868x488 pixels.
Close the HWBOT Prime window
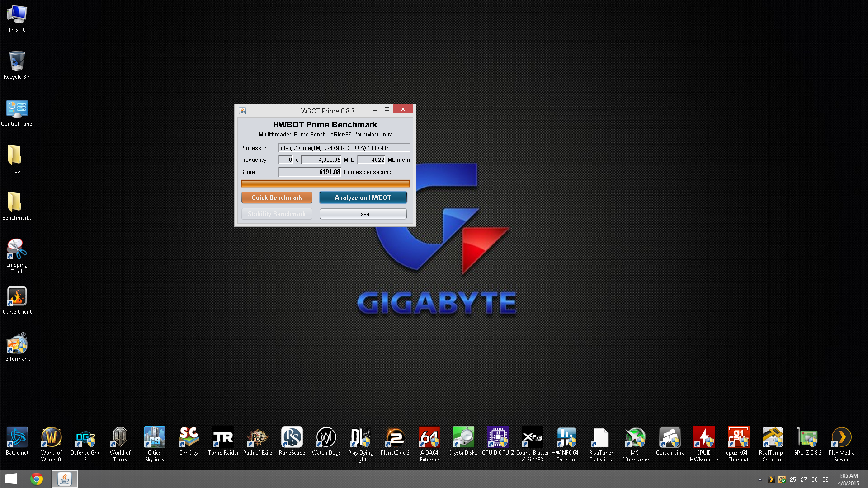(x=403, y=109)
